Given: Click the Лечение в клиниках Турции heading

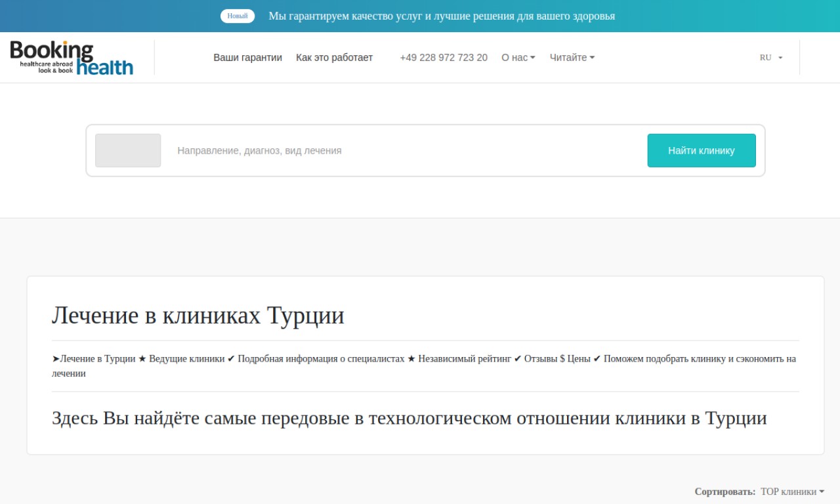Looking at the screenshot, I should [198, 316].
